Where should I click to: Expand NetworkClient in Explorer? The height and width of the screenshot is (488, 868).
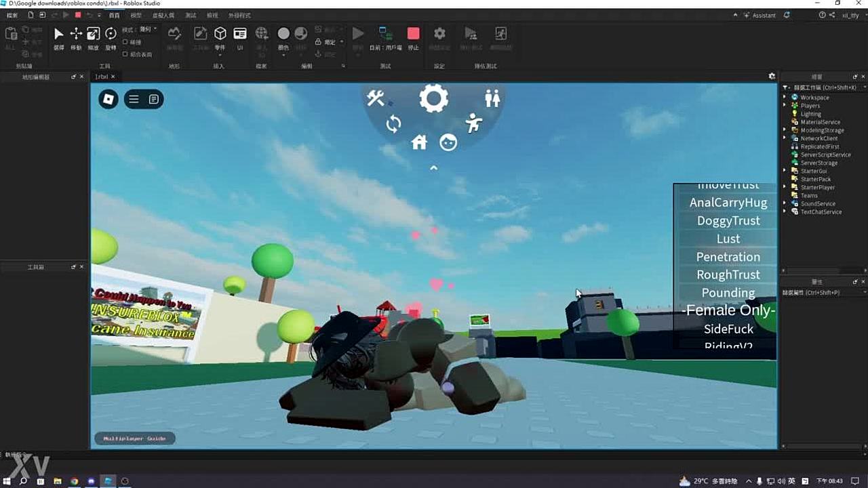[x=785, y=138]
